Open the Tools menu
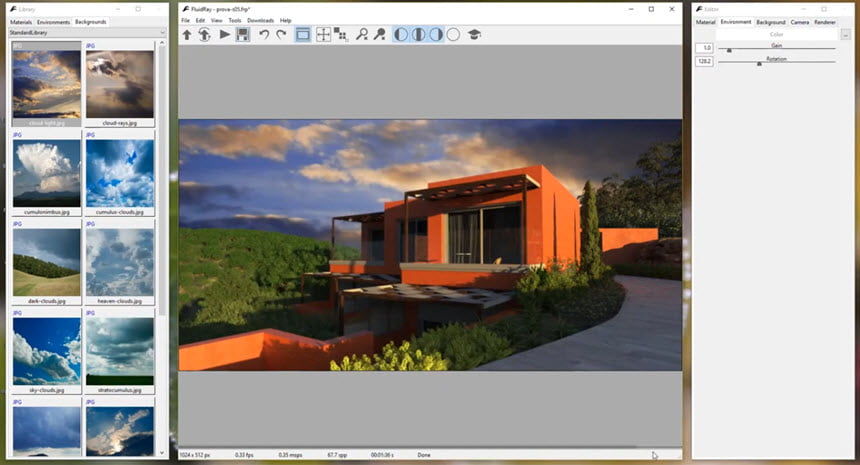The height and width of the screenshot is (465, 860). 235,20
